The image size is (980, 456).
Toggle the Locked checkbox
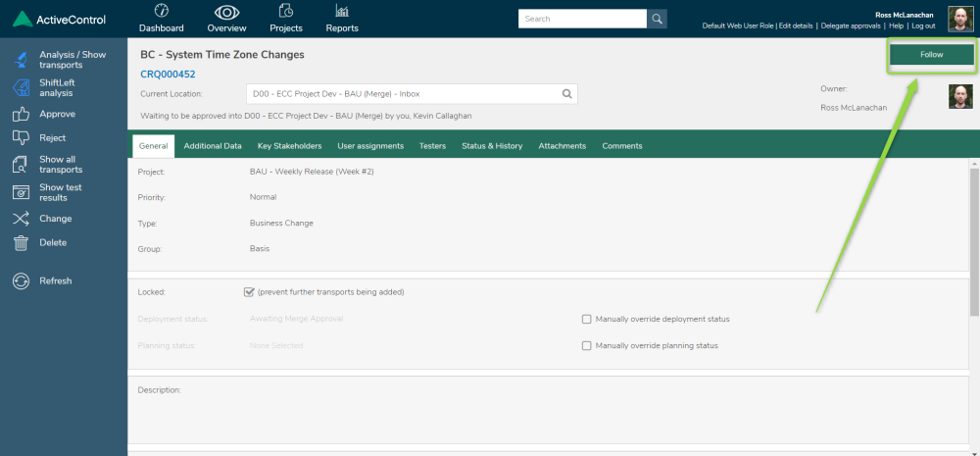point(249,292)
